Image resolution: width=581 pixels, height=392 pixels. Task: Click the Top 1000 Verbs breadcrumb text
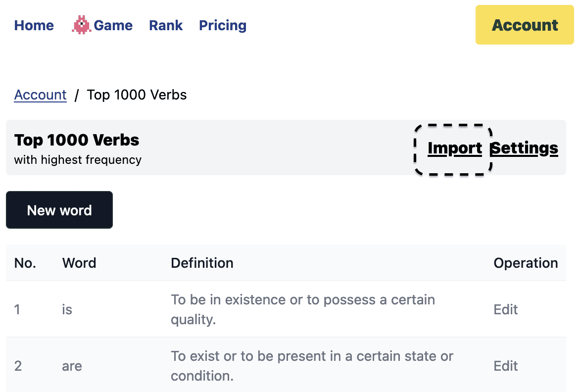click(x=137, y=95)
